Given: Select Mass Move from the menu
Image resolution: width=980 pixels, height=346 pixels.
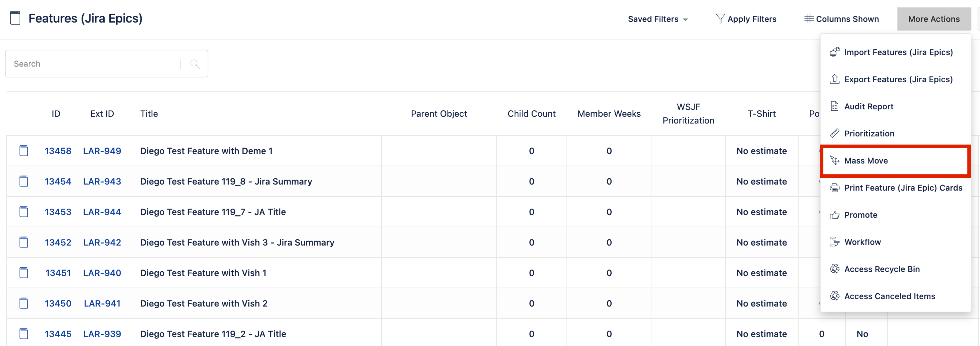Looking at the screenshot, I should [x=866, y=161].
